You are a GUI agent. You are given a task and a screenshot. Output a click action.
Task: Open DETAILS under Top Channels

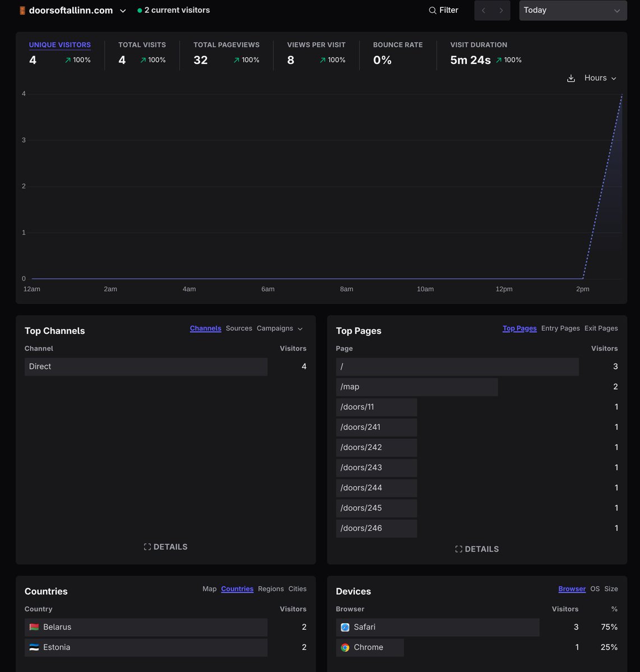165,547
